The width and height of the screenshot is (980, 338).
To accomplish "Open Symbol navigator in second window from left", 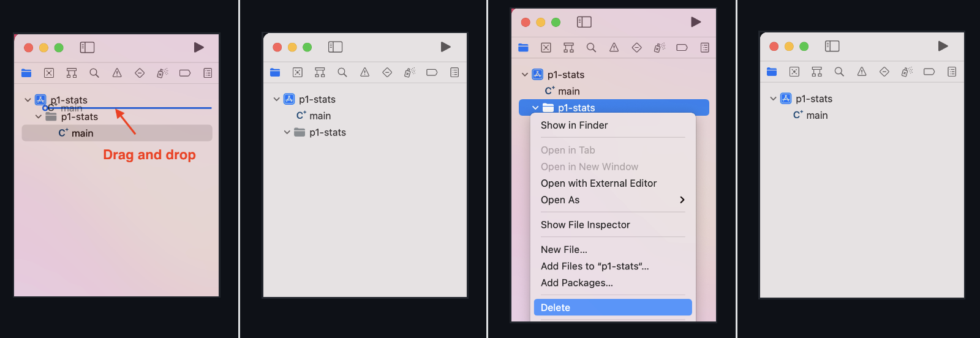I will pyautogui.click(x=320, y=72).
